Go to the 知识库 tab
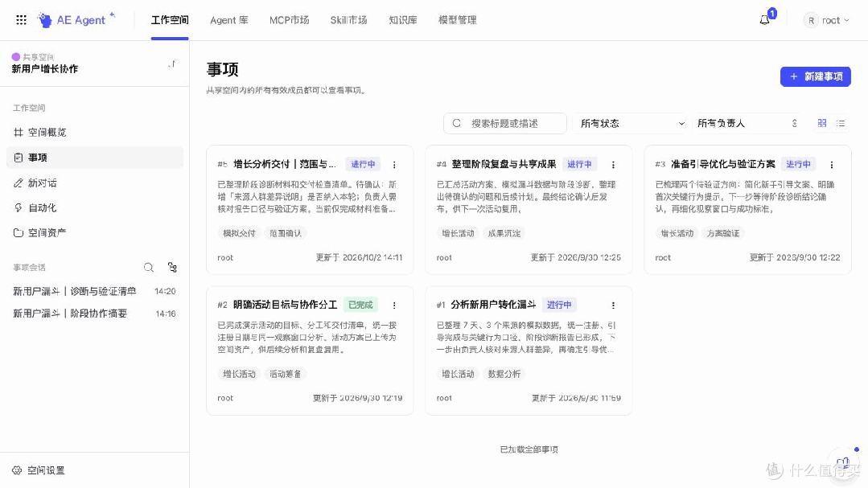 click(402, 20)
